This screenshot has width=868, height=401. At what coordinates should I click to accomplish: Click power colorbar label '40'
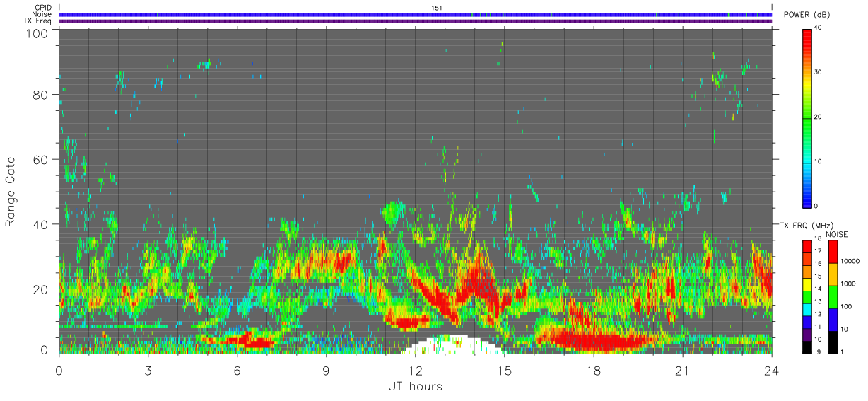(x=818, y=28)
